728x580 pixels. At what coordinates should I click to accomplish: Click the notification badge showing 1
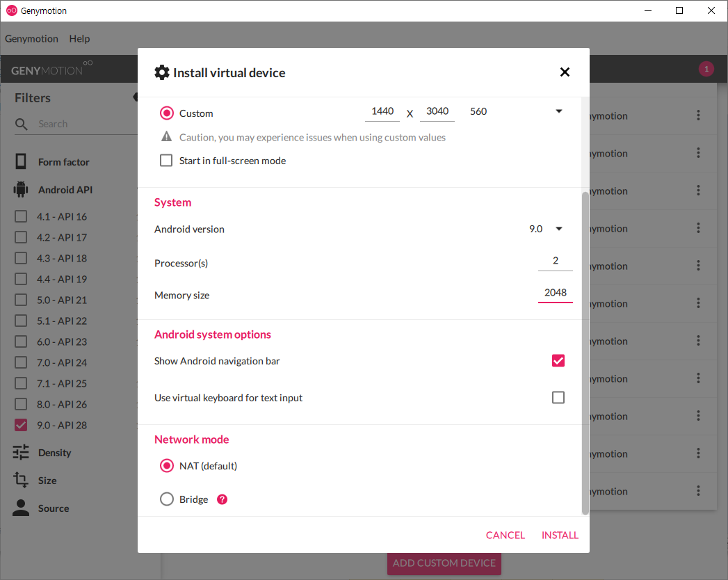(x=706, y=69)
